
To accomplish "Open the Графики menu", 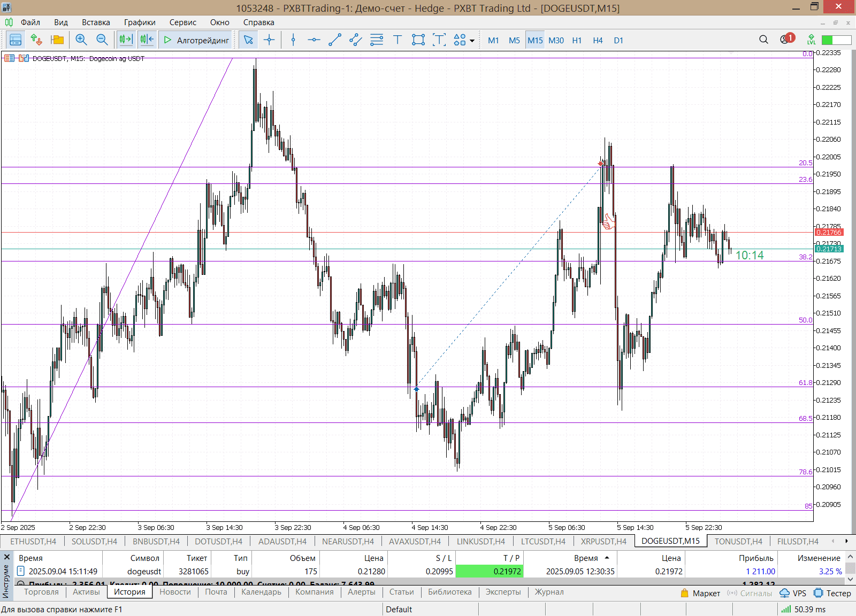I will [x=140, y=22].
